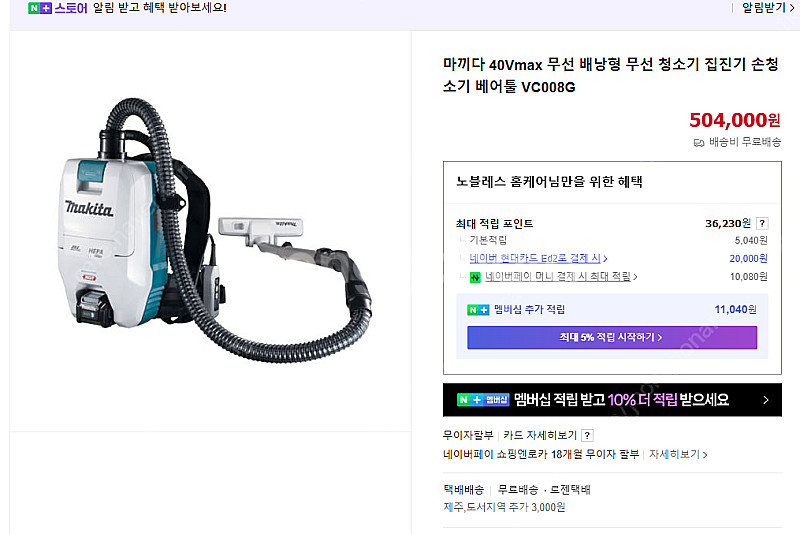
Task: Click the product title 마끼다 40Vmax
Action: pos(611,75)
